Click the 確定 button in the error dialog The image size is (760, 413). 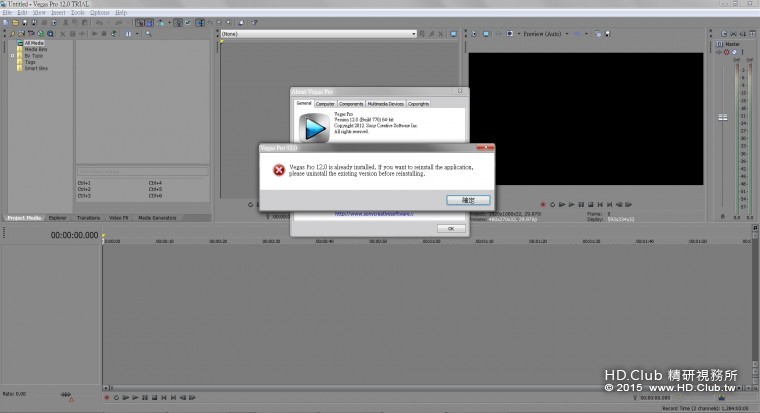466,200
